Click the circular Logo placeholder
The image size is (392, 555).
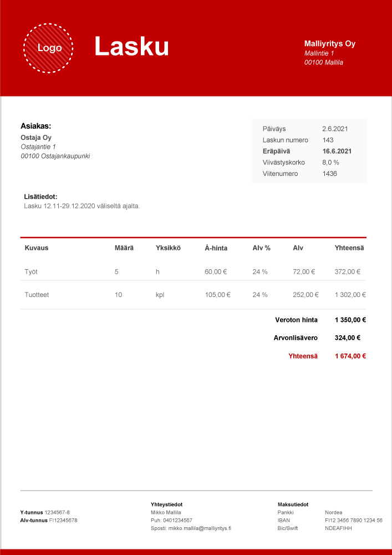49,48
